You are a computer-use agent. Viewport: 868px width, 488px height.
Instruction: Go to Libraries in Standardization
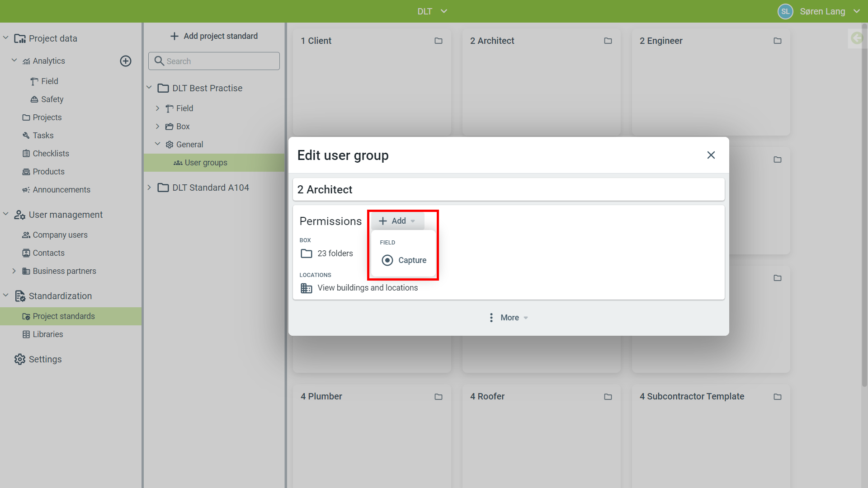pyautogui.click(x=47, y=334)
